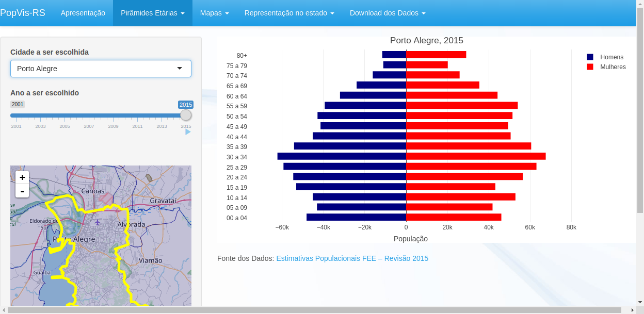This screenshot has height=314, width=644.
Task: Open the city selection dropdown
Action: click(x=101, y=69)
